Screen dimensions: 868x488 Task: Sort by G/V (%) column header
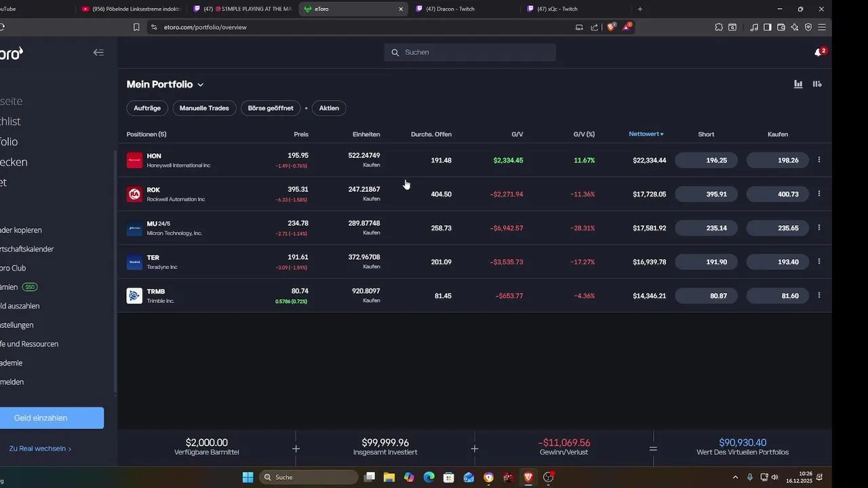pyautogui.click(x=584, y=134)
